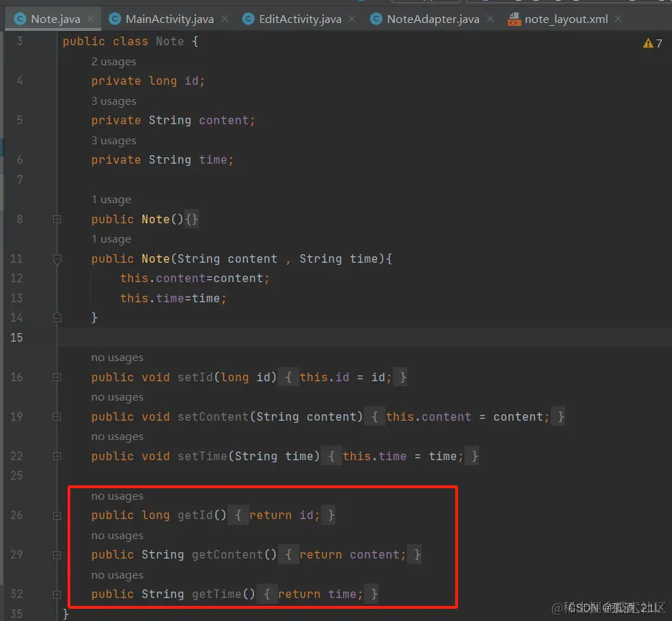Click the Note.java class file icon
Screen dimensions: 672x621
pos(19,19)
